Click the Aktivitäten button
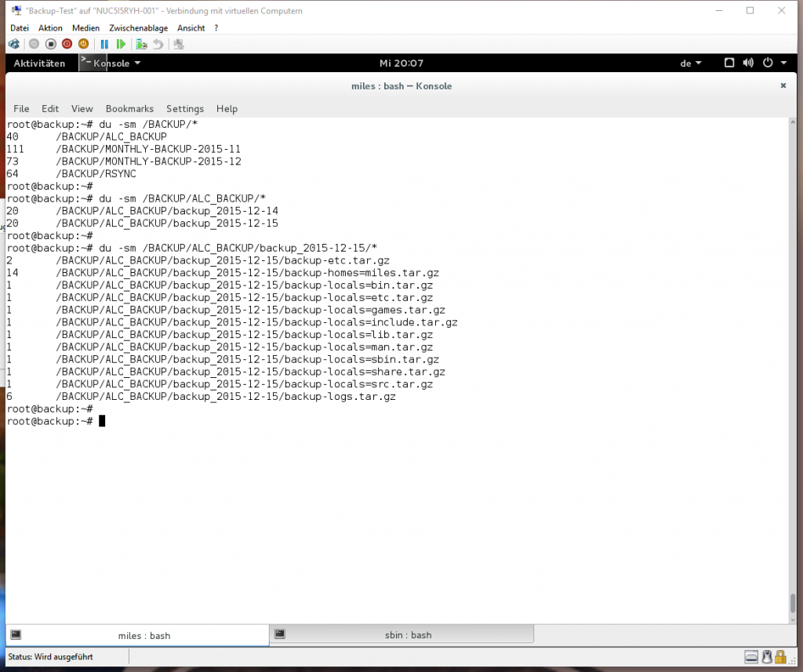Image resolution: width=803 pixels, height=672 pixels. pyautogui.click(x=39, y=63)
